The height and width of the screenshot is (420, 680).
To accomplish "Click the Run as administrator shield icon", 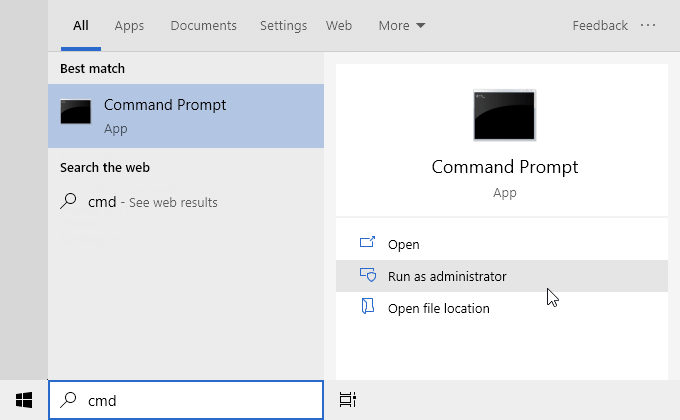I will point(367,276).
